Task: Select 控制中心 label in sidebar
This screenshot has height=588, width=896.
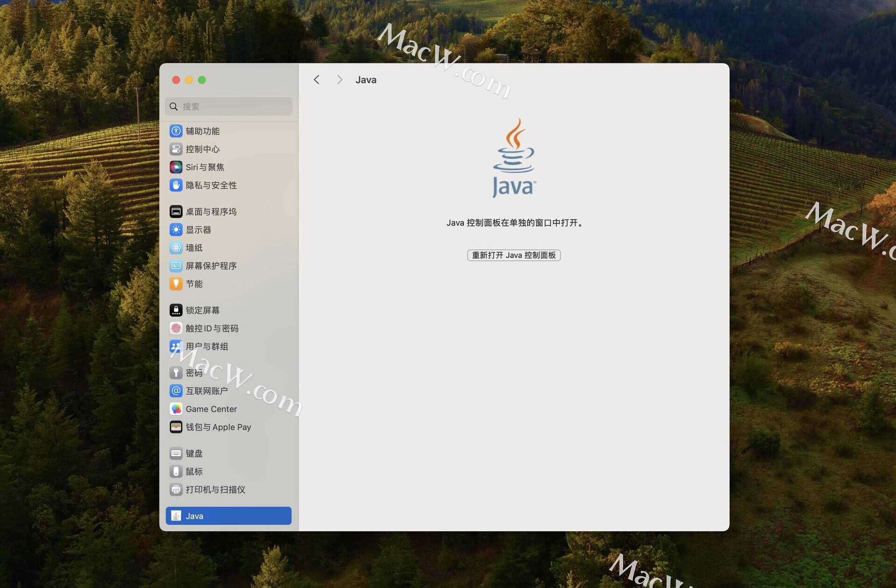Action: tap(203, 149)
